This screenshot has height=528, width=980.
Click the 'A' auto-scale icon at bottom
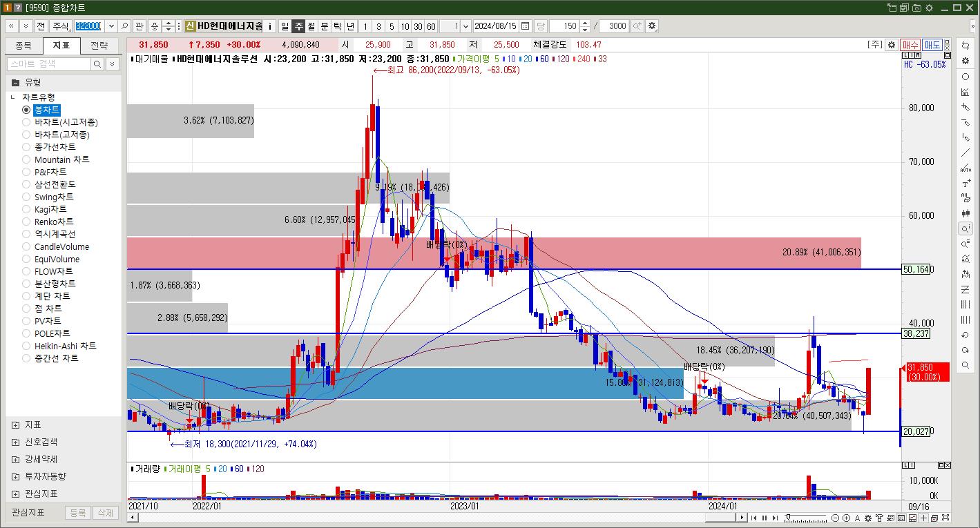(857, 518)
